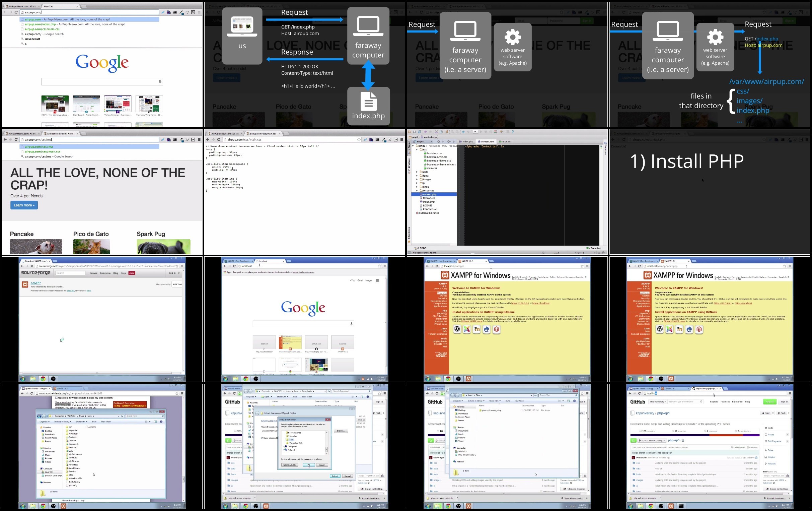Viewport: 812px width, 511px height.
Task: Click the Browse... button in the Extract dialog
Action: coord(341,431)
